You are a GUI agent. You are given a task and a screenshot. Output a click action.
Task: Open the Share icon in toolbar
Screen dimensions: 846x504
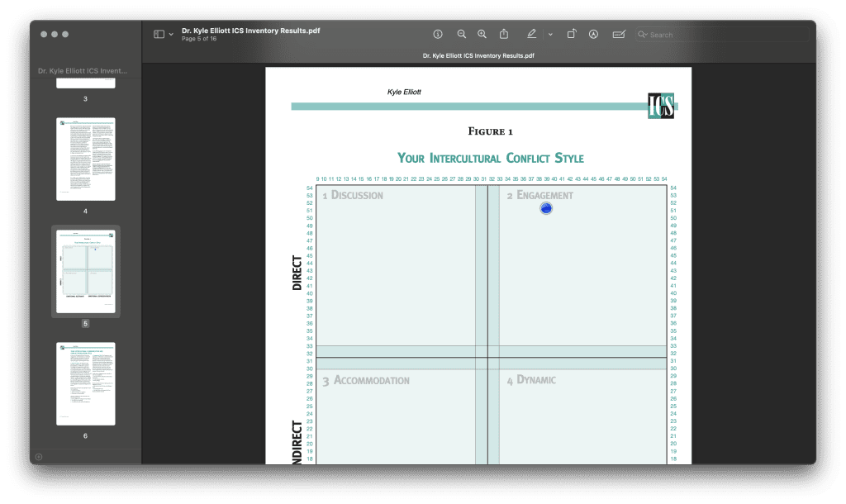point(504,34)
